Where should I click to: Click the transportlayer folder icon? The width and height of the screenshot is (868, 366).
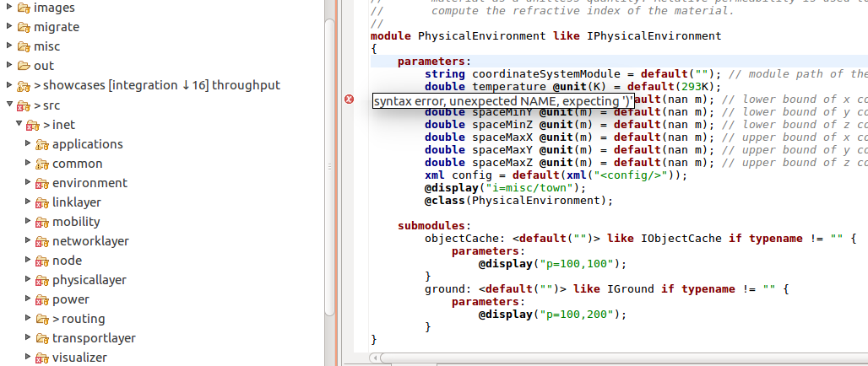tap(42, 338)
